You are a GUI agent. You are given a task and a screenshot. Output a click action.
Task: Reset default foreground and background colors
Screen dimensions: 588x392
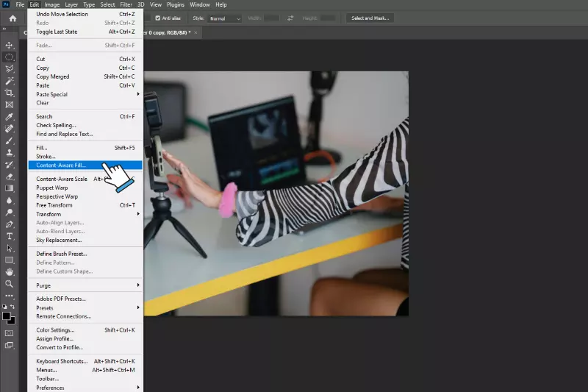point(4,307)
